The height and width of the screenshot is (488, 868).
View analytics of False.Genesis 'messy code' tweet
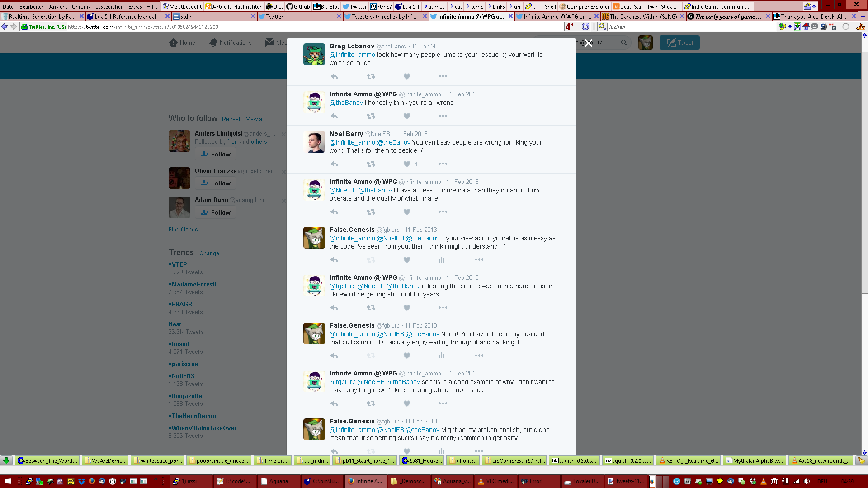(441, 260)
